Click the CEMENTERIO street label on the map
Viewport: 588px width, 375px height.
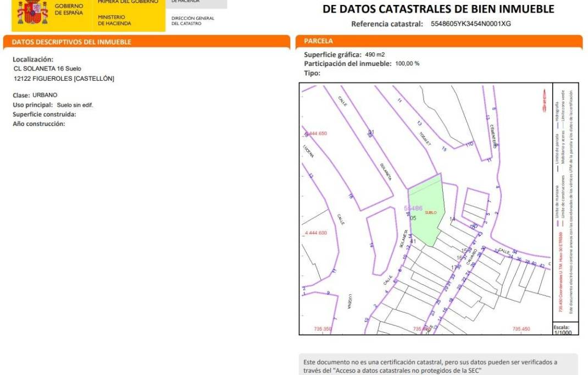(x=493, y=136)
